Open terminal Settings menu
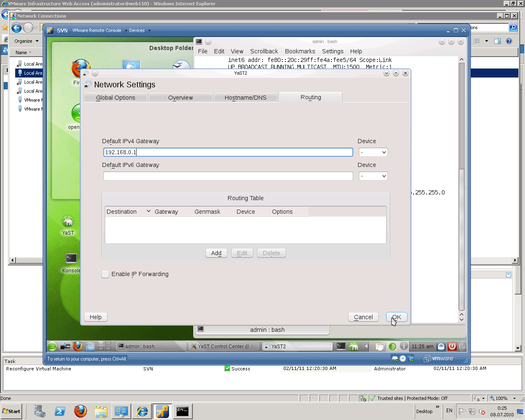Image resolution: width=525 pixels, height=420 pixels. tap(333, 51)
